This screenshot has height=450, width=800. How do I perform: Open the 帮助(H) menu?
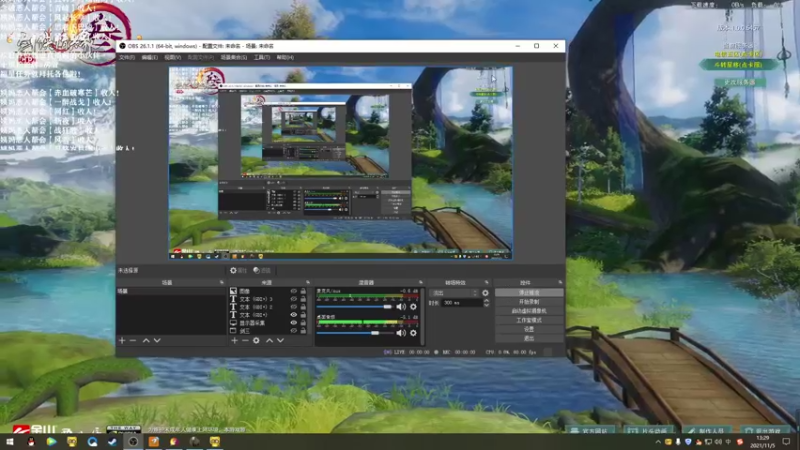point(285,58)
